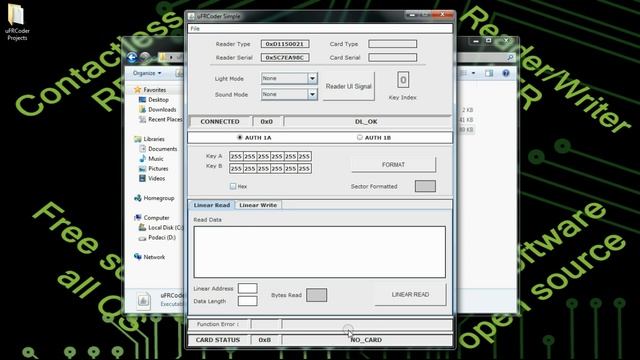Click Explorer window back arrow button
This screenshot has height=360, width=640.
click(131, 58)
